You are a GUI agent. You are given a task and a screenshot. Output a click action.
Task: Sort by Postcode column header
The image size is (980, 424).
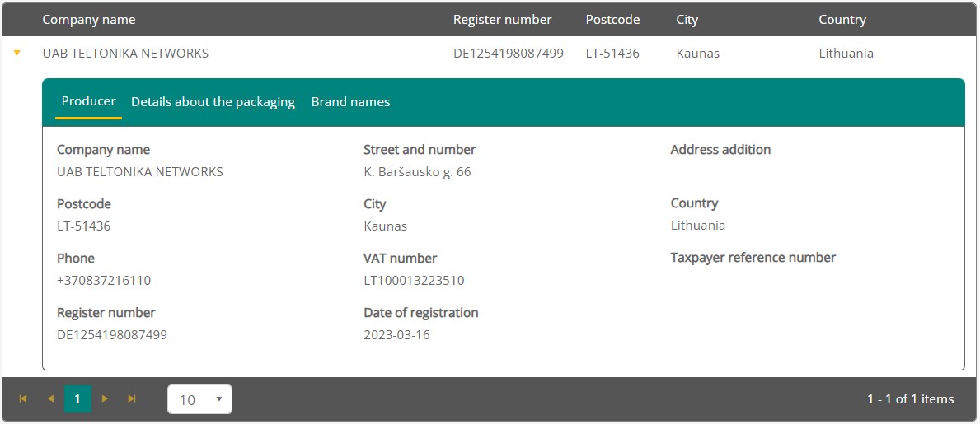point(612,20)
